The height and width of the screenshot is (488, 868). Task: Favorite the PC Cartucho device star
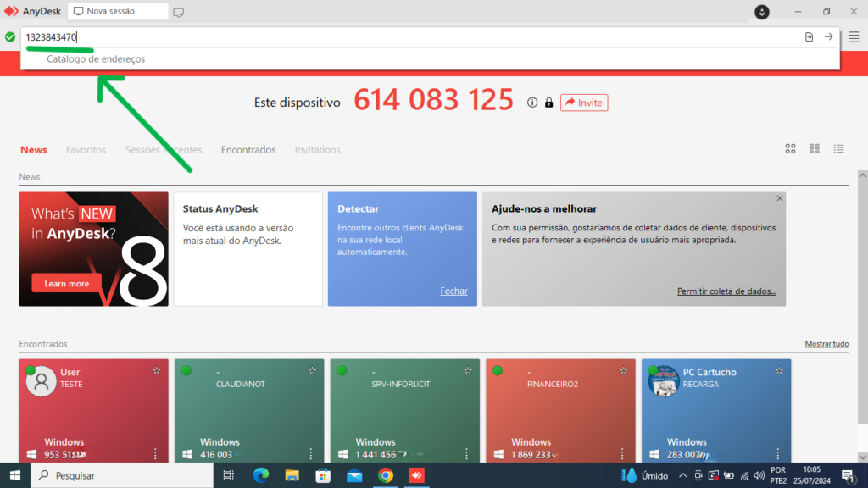click(779, 371)
